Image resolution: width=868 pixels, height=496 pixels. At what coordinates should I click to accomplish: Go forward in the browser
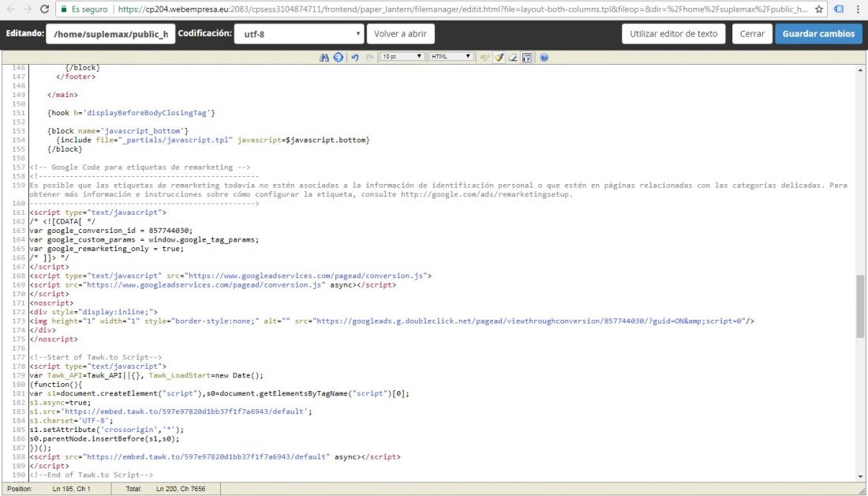click(x=27, y=9)
